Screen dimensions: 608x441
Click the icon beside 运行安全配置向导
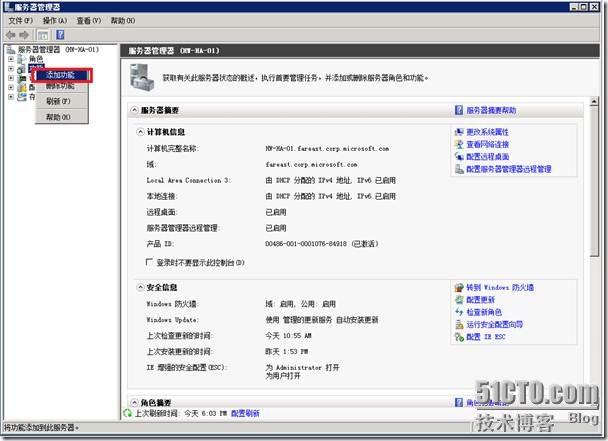[459, 325]
